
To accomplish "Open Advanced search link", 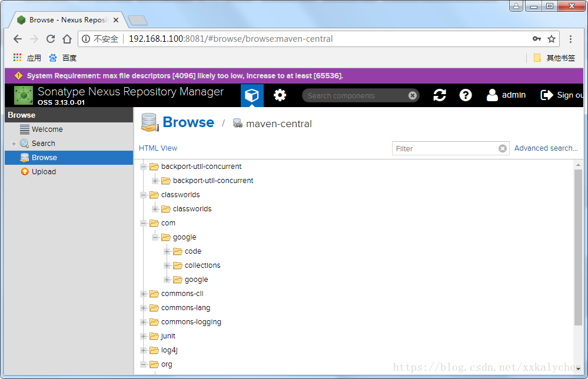I will (546, 148).
